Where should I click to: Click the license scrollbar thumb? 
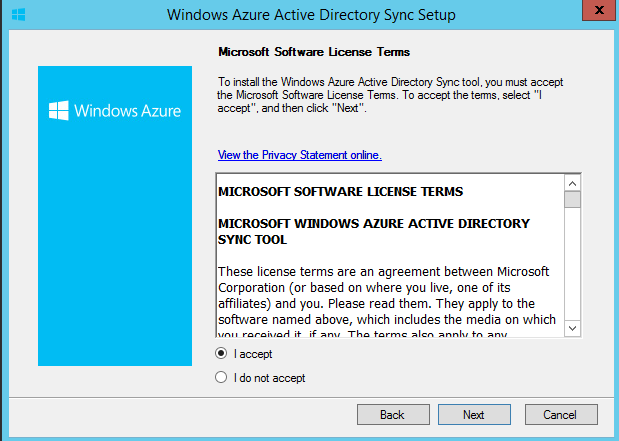pyautogui.click(x=572, y=199)
